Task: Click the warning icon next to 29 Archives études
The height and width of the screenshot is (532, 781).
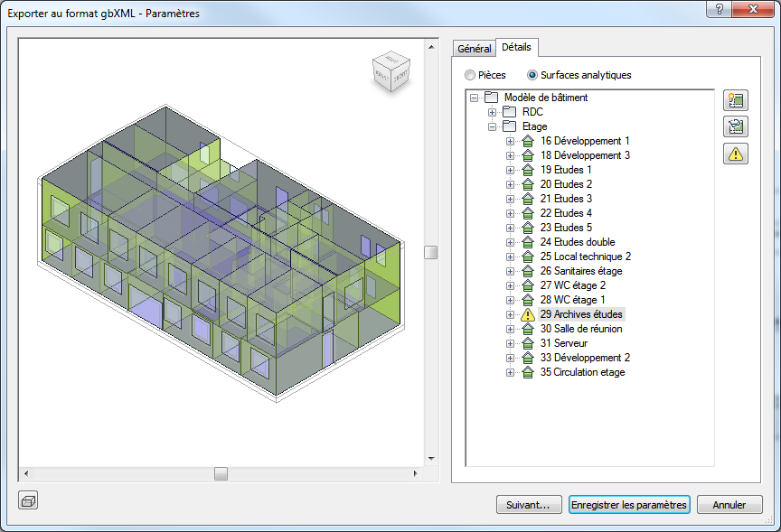Action: (x=528, y=314)
